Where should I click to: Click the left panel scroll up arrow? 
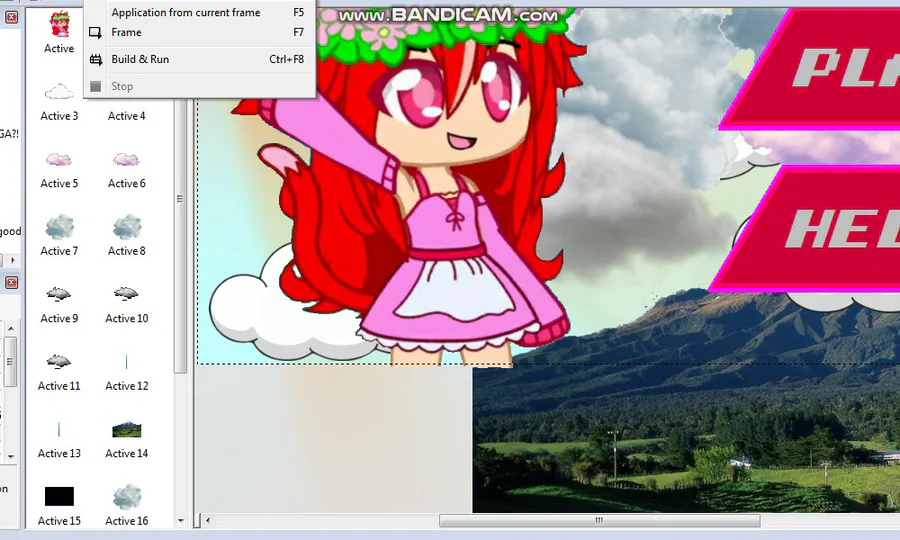[x=11, y=328]
